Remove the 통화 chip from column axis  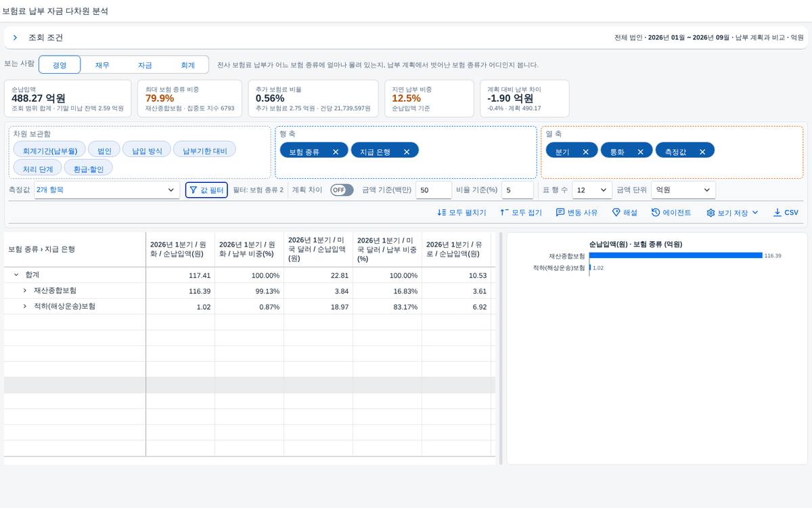click(x=640, y=152)
